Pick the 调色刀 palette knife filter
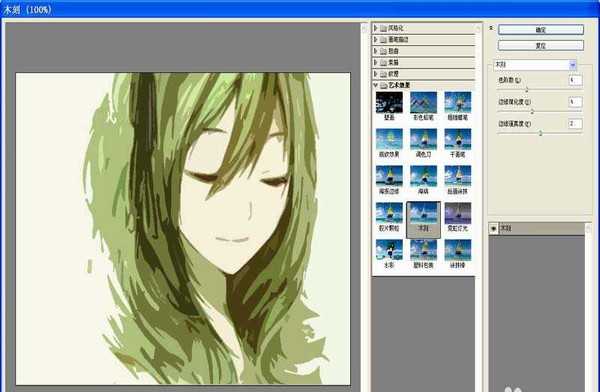This screenshot has width=600, height=392. [x=423, y=143]
